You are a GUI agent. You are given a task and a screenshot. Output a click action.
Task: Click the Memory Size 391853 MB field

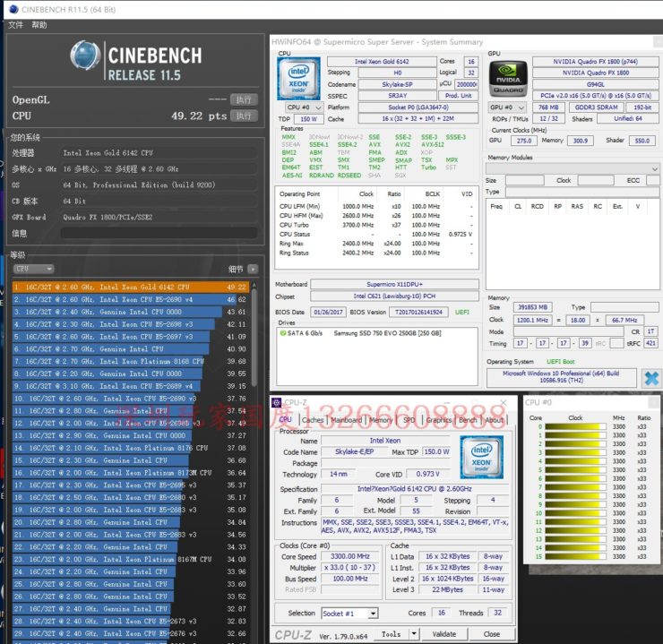click(532, 307)
